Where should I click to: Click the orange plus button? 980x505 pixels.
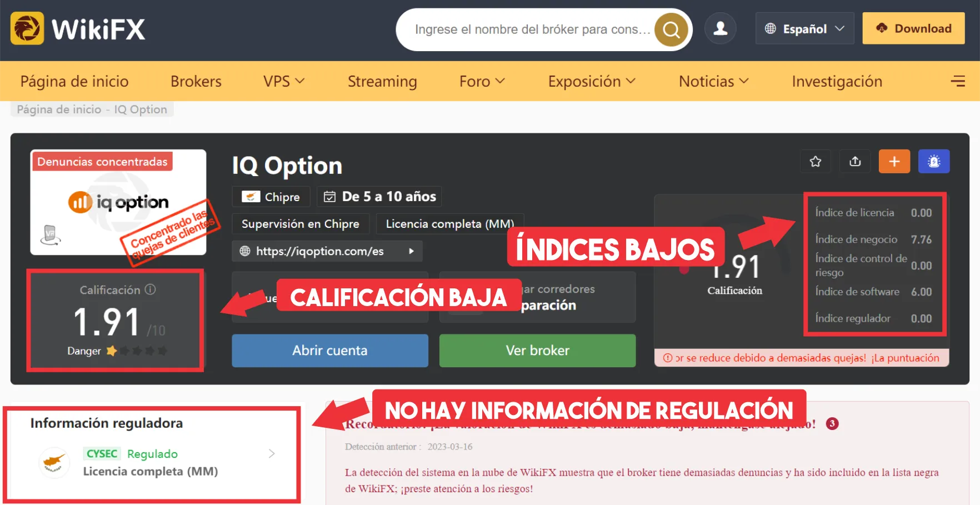(x=894, y=162)
